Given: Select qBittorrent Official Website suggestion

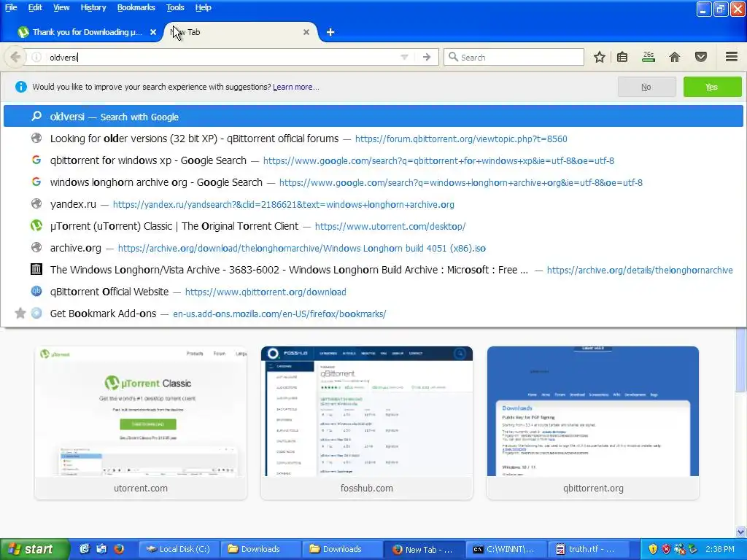Looking at the screenshot, I should click(x=373, y=292).
